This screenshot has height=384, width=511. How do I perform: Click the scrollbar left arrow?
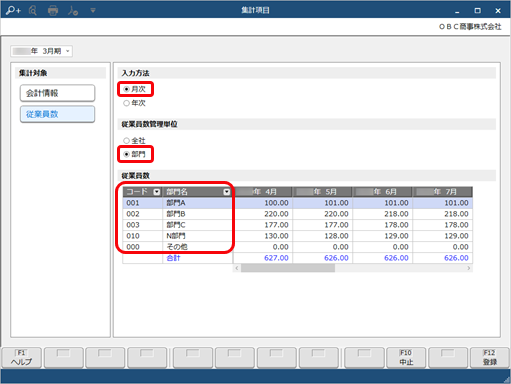pyautogui.click(x=237, y=268)
